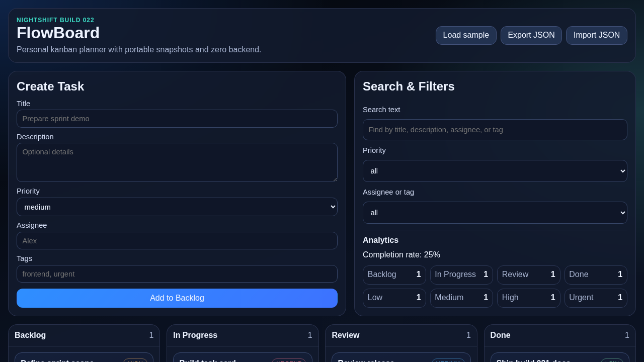Click the Backlog column header
The image size is (644, 362).
30,335
